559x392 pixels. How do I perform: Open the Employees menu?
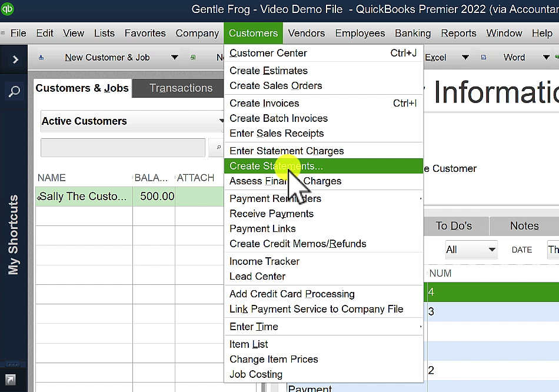360,33
